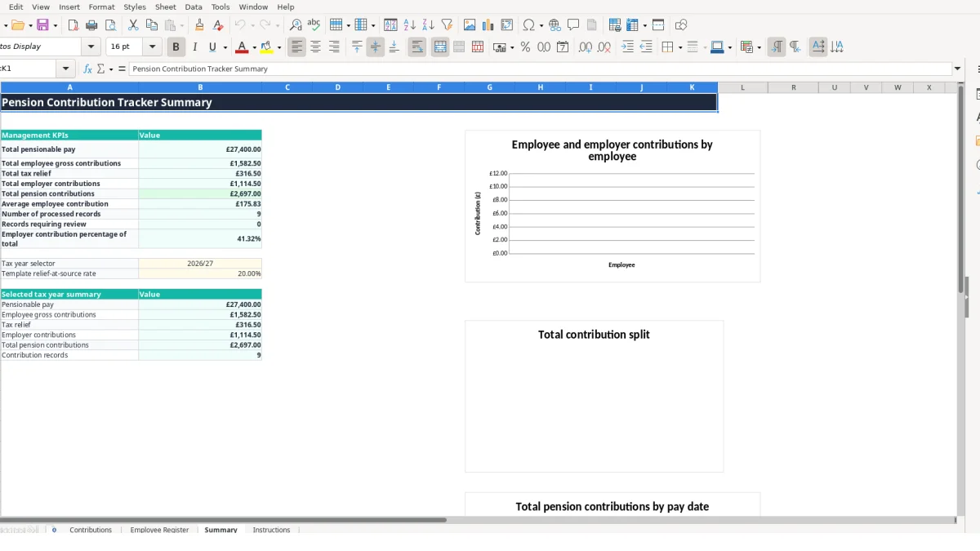Open Find and Replace

296,25
